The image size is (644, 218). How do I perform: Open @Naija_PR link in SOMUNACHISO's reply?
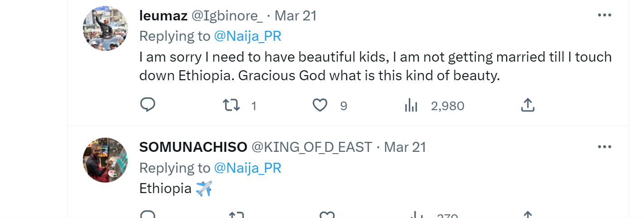click(247, 168)
